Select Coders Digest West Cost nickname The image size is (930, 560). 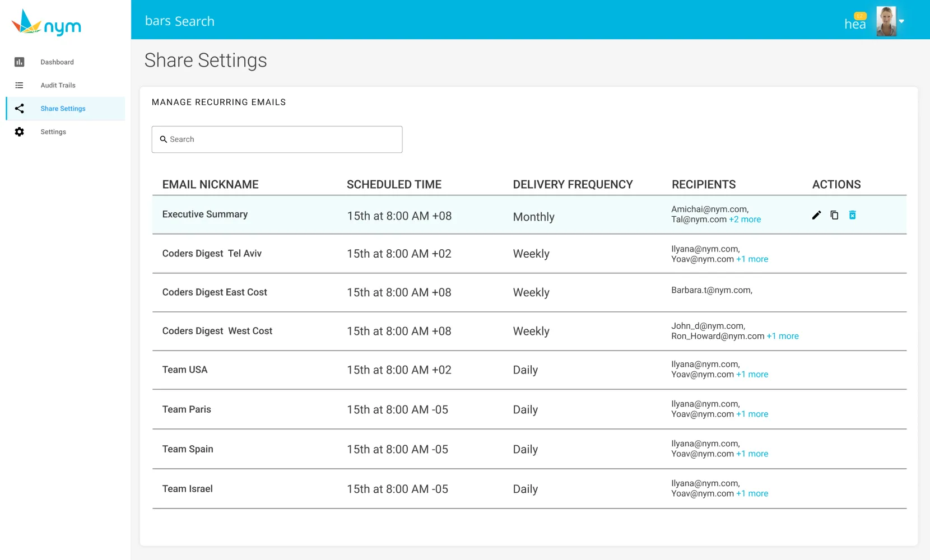coord(217,331)
